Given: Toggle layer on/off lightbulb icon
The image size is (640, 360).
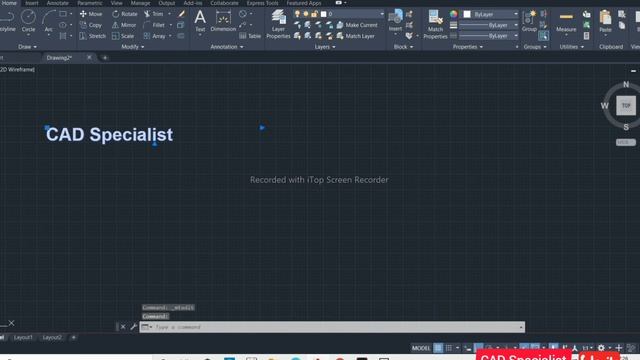Looking at the screenshot, I should pos(297,14).
